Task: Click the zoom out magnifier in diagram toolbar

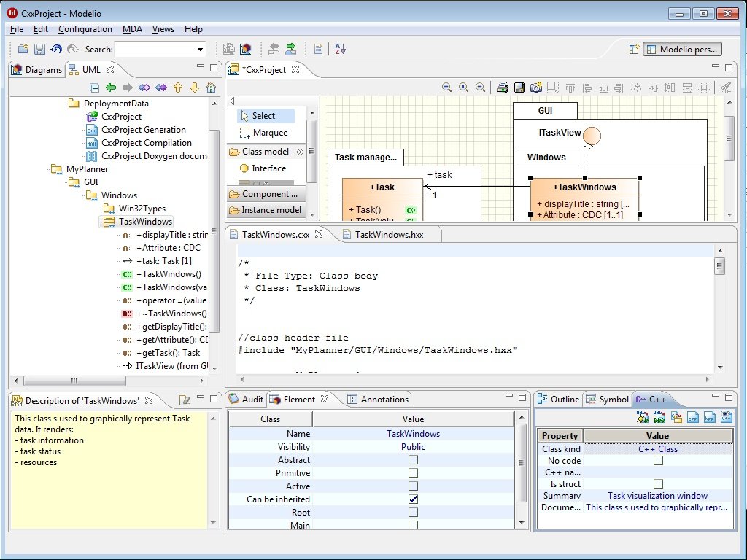Action: pos(480,87)
